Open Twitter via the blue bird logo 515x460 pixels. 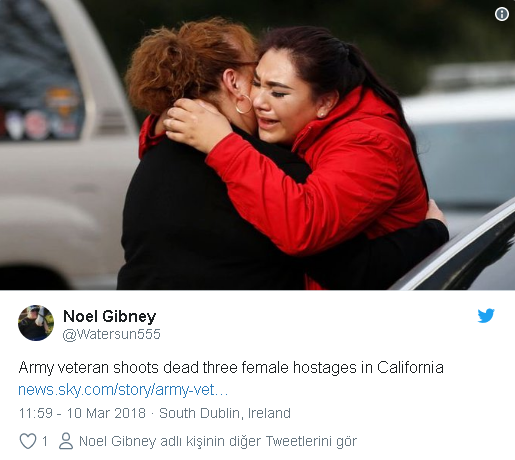[x=486, y=316]
